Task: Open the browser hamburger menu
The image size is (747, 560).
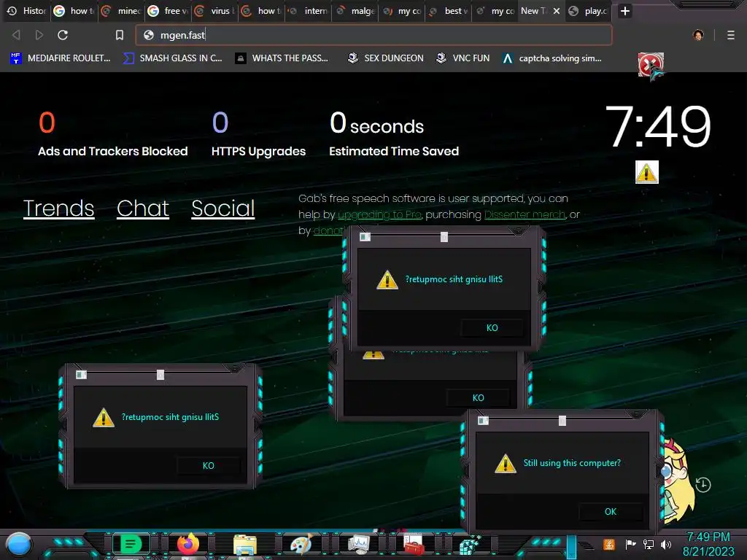Action: [x=730, y=35]
